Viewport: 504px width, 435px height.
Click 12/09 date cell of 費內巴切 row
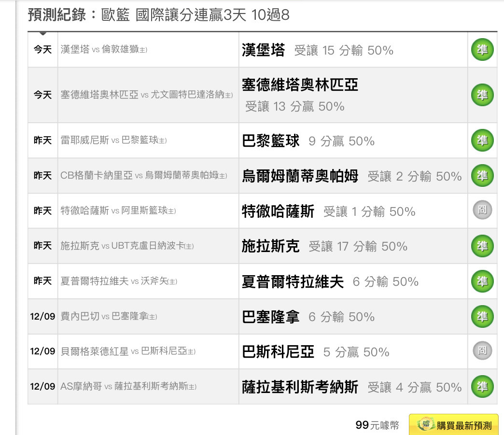click(x=43, y=316)
